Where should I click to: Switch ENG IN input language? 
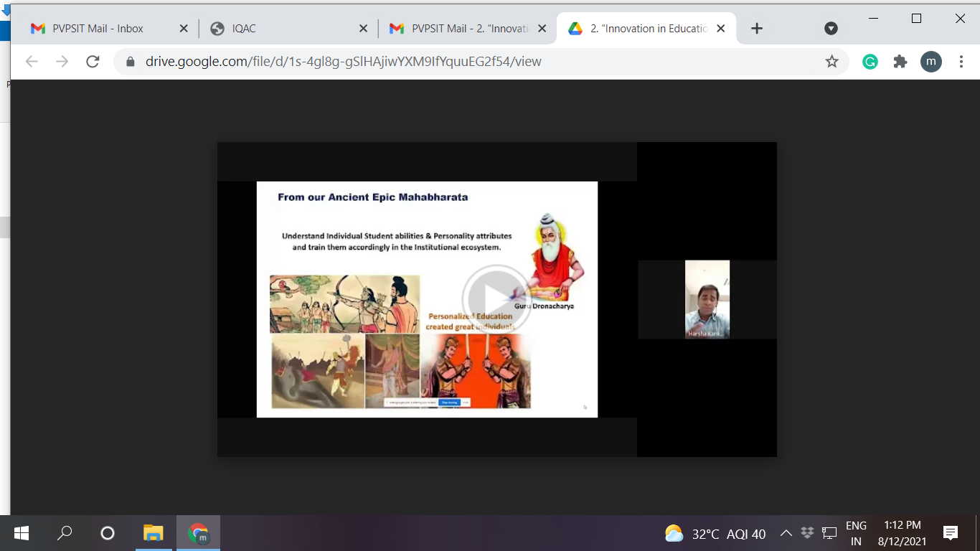[856, 534]
